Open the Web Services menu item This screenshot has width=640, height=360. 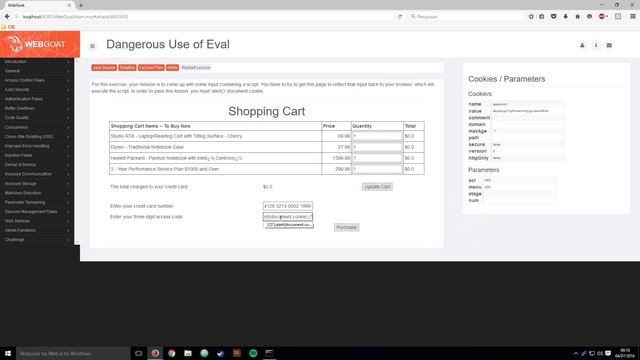pos(37,221)
